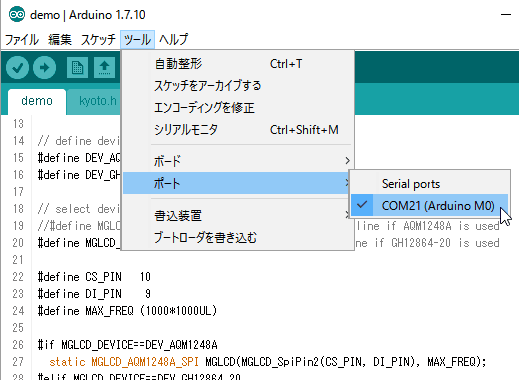Choose ブートローダを書き込む entry
Image resolution: width=519 pixels, height=380 pixels.
pos(238,238)
